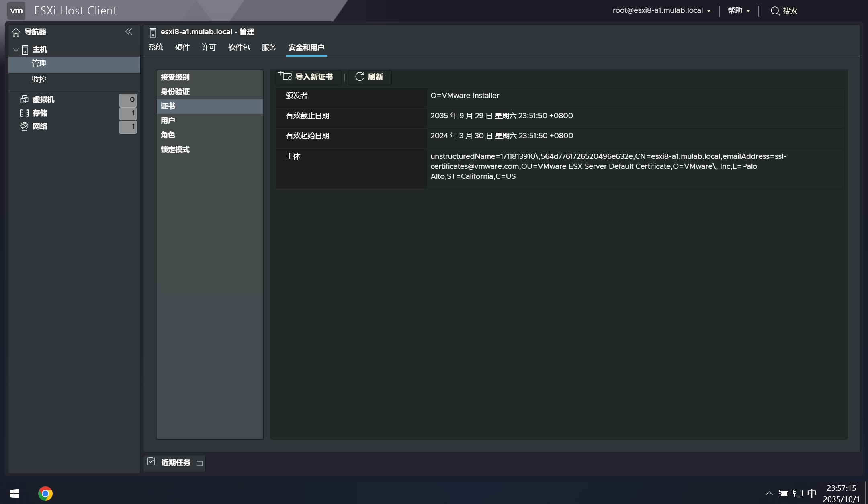Open 网络 in the navigator
Image resolution: width=868 pixels, height=504 pixels.
[40, 126]
